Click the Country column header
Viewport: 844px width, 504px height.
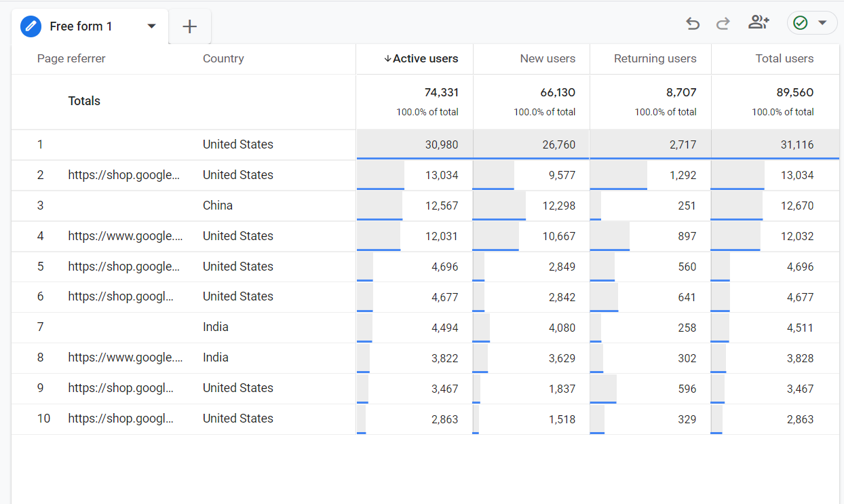223,58
